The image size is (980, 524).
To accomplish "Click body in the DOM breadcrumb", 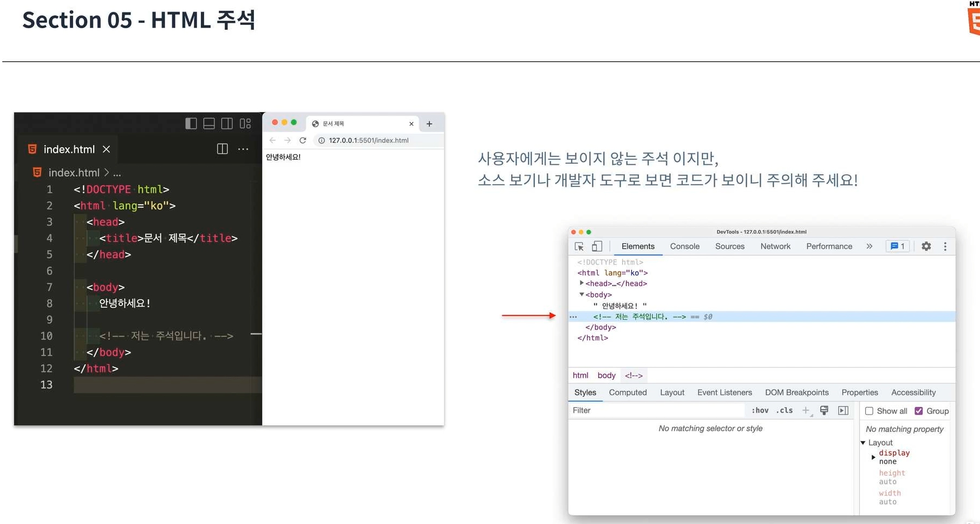I will 606,376.
